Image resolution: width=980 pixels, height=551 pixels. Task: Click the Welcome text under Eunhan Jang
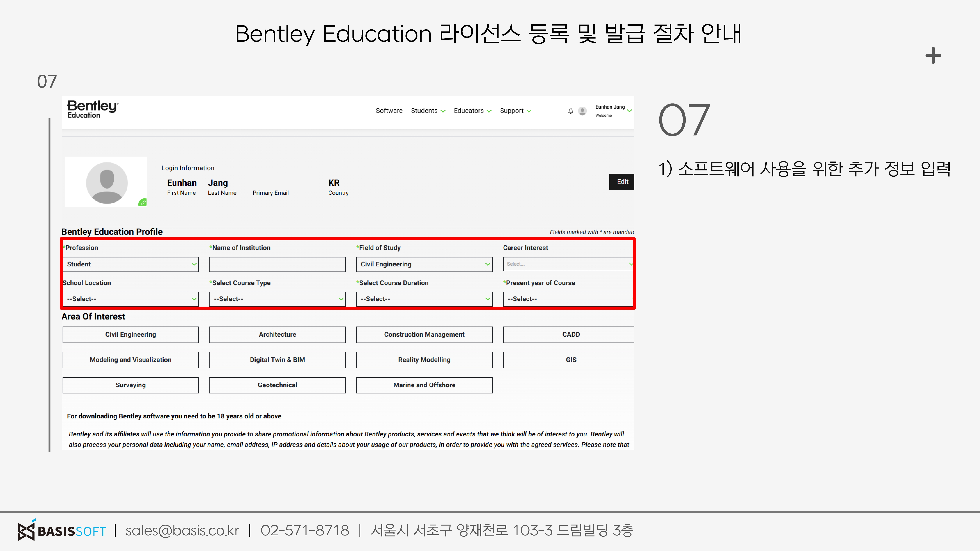point(603,116)
